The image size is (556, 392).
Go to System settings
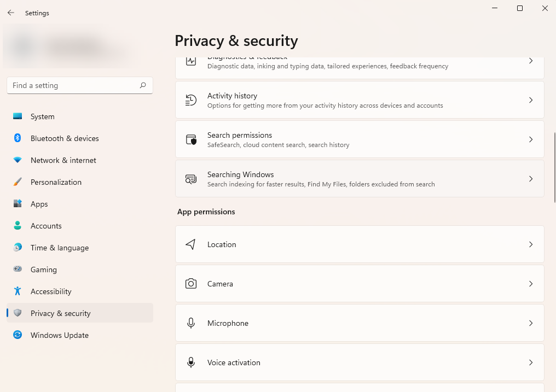pyautogui.click(x=80, y=116)
